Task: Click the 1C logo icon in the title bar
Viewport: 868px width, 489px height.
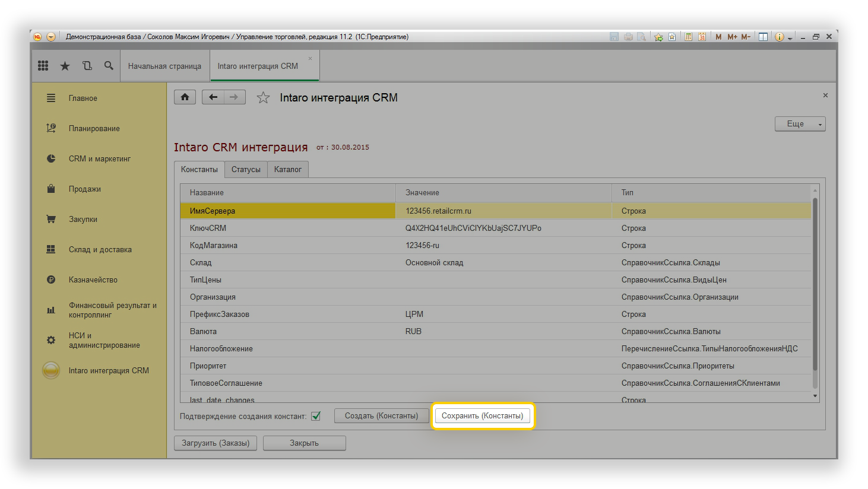Action: pos(37,37)
